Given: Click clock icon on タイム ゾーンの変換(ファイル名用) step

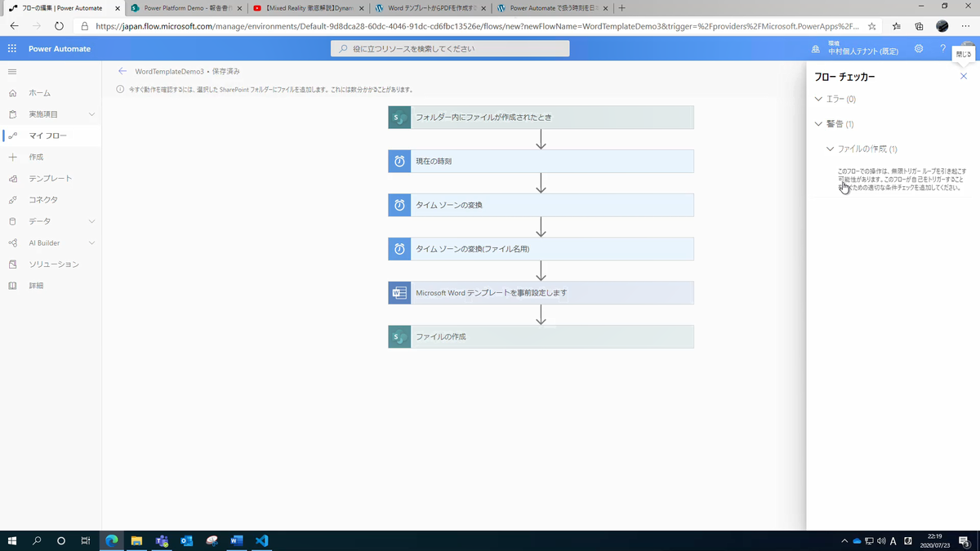Looking at the screenshot, I should pyautogui.click(x=399, y=249).
